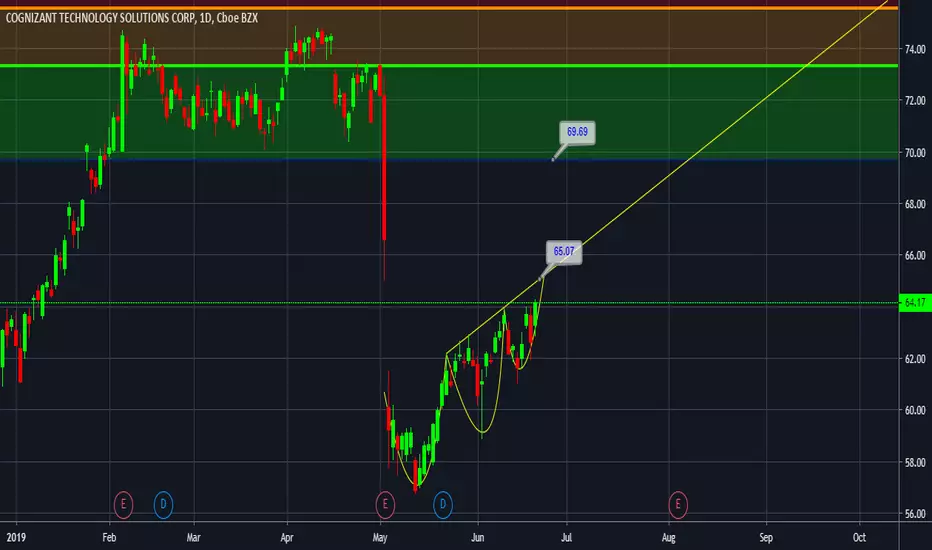Click the Mar time axis label
Viewport: 932px width, 550px height.
[x=194, y=538]
